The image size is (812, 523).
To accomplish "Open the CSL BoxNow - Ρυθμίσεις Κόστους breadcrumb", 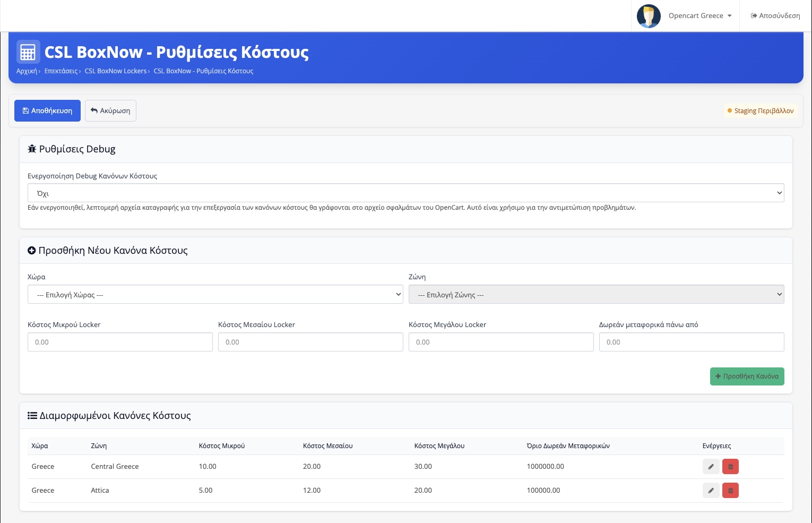I will click(x=204, y=71).
